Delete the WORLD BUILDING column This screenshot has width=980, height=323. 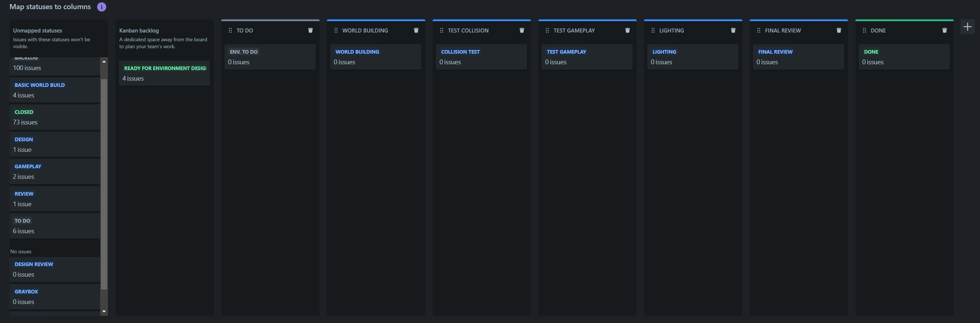[x=416, y=30]
